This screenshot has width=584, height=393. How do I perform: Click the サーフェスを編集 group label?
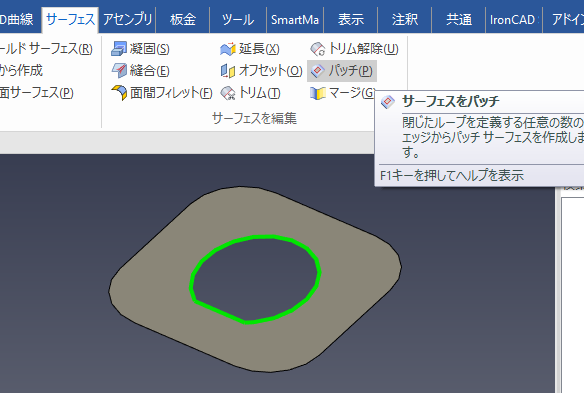[254, 118]
